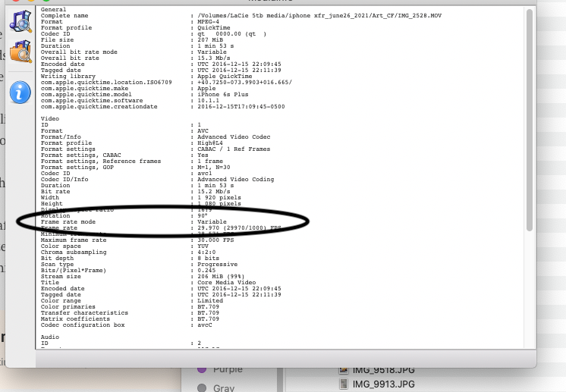Click the '206 MiB (99%)' stream size value
The height and width of the screenshot is (392, 566).
point(221,276)
